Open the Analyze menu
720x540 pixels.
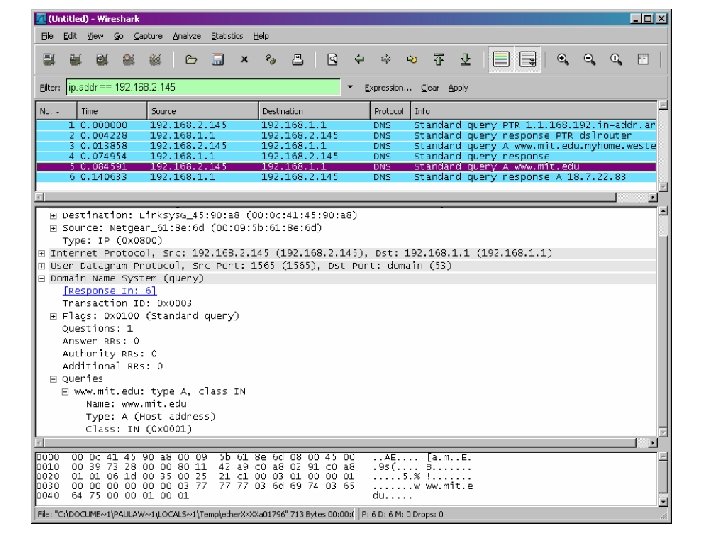tap(186, 36)
